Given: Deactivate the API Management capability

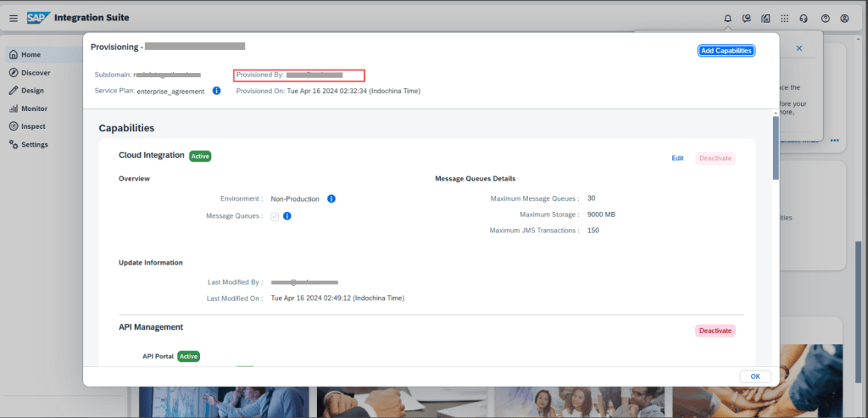Looking at the screenshot, I should point(715,331).
